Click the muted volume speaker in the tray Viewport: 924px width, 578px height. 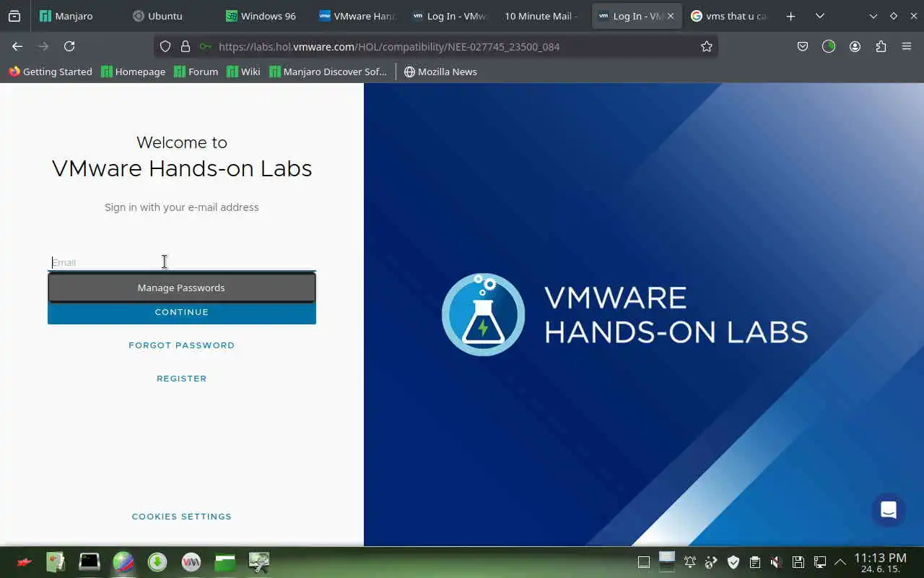tap(777, 562)
